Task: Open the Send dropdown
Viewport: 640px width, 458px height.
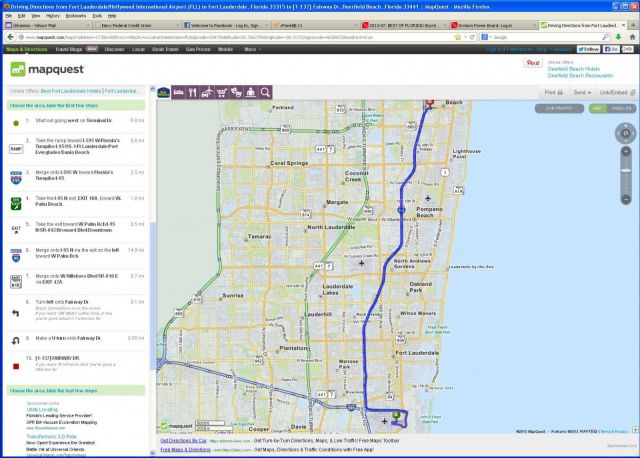Action: [x=582, y=93]
